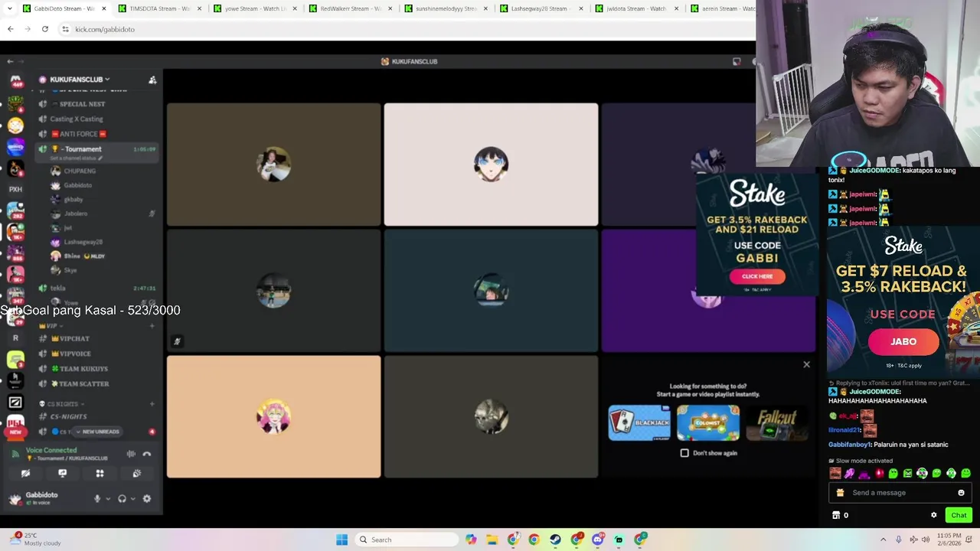Open the VIPCHAT text channel
The height and width of the screenshot is (551, 980).
pos(98,338)
